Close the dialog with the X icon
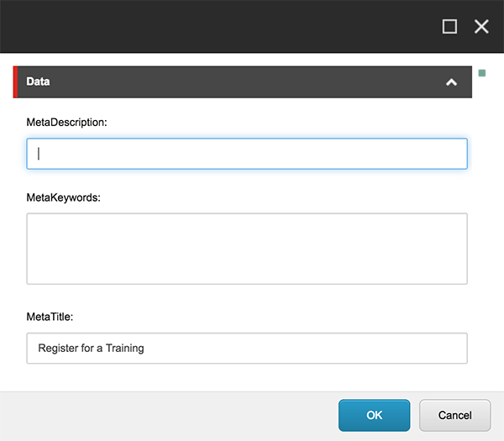The image size is (504, 441). [481, 27]
